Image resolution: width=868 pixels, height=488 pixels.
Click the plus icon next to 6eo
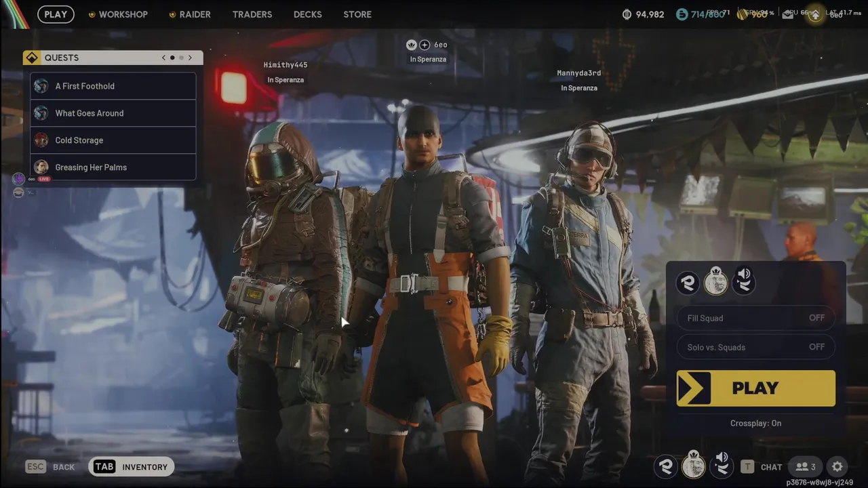(x=425, y=45)
